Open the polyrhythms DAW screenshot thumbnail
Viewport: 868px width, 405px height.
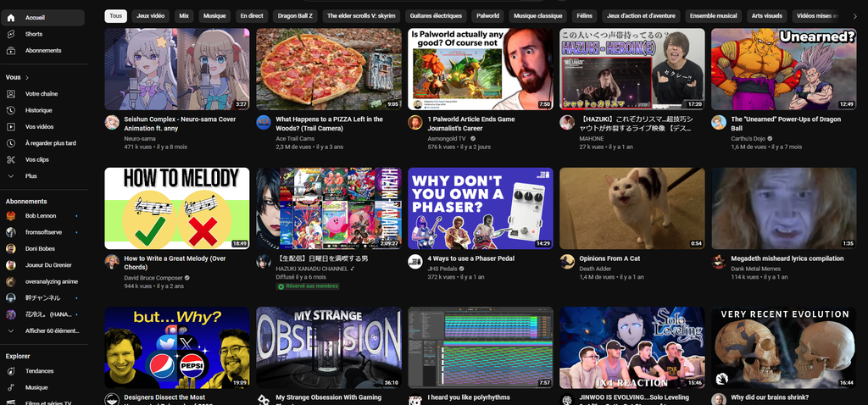point(481,348)
